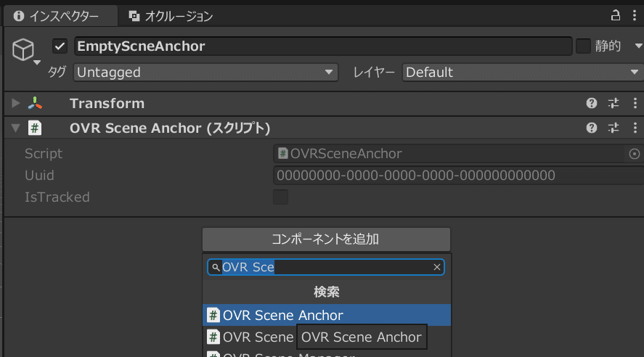Collapse the OVR Scene Anchor component
This screenshot has height=357, width=644.
pyautogui.click(x=16, y=128)
